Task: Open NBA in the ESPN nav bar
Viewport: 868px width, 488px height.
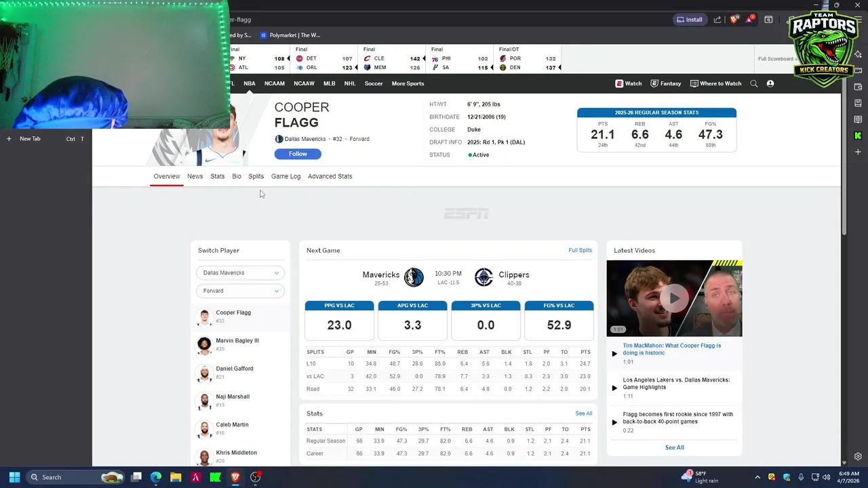Action: click(x=250, y=83)
